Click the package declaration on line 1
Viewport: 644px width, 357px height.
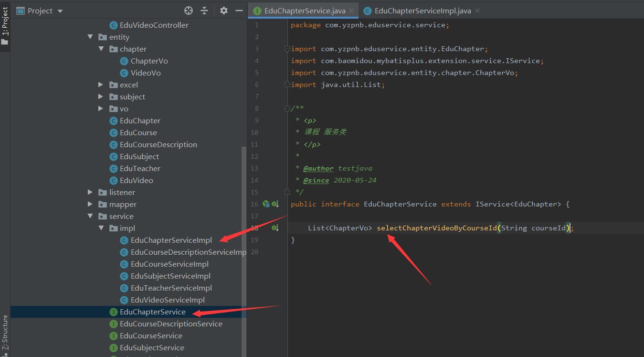tap(370, 25)
